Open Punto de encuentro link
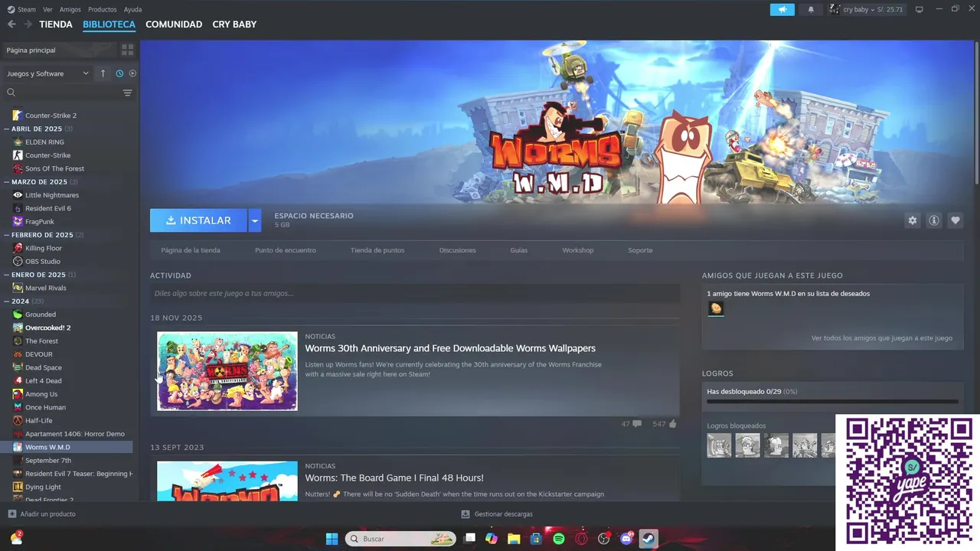Screen dimensions: 980x551 pyautogui.click(x=286, y=250)
